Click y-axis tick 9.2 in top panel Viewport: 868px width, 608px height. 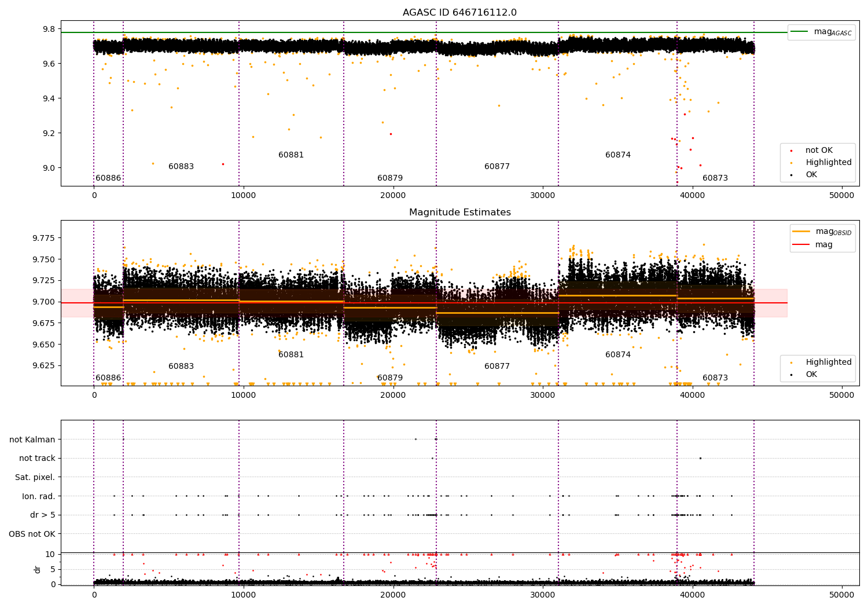(x=49, y=133)
